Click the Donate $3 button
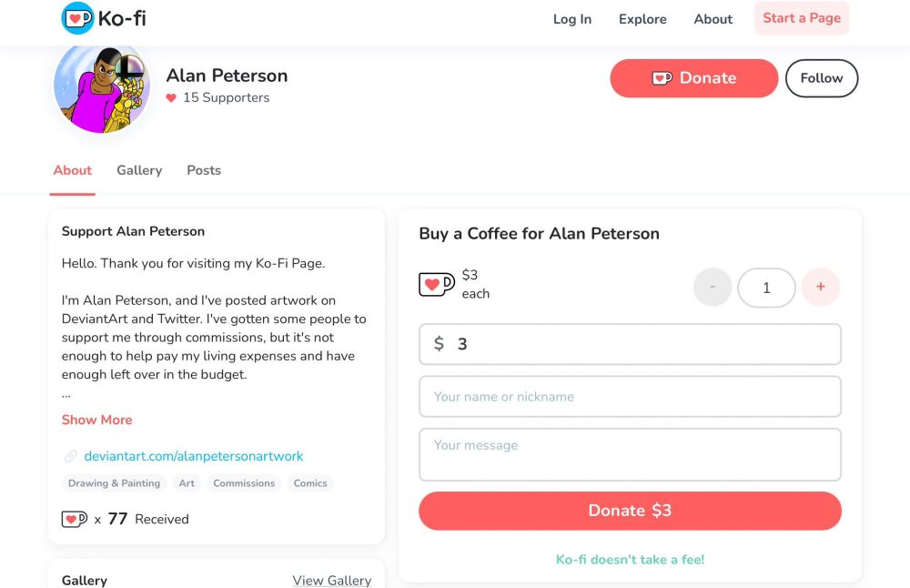910x588 pixels. [630, 511]
